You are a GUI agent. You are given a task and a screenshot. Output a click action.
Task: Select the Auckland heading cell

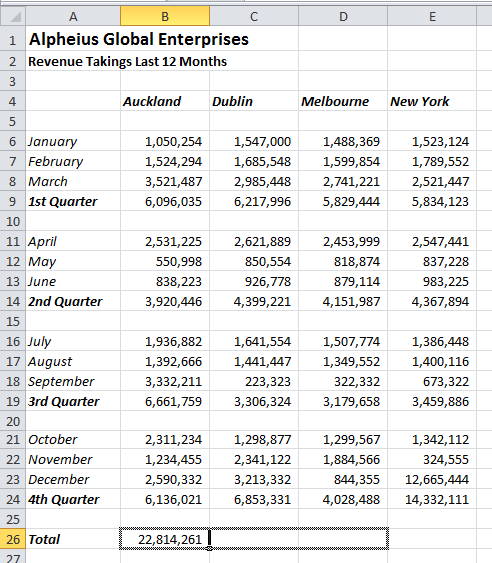coord(165,101)
